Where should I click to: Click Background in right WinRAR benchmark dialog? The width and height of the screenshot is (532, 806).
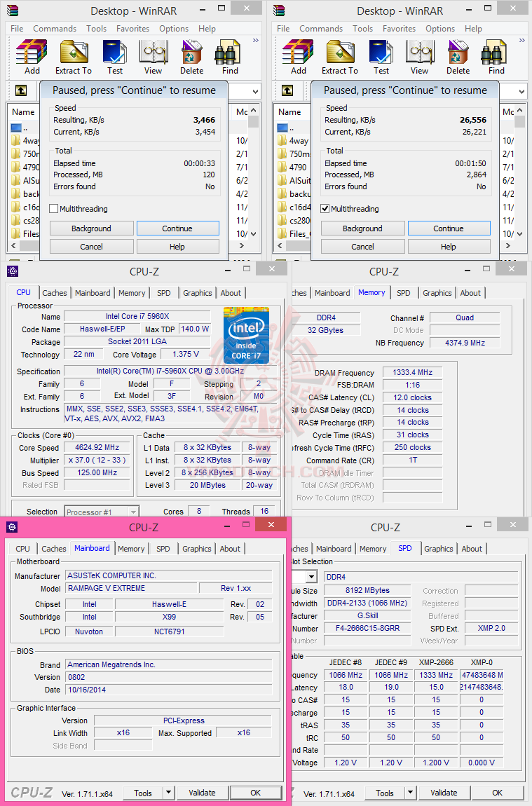[362, 228]
